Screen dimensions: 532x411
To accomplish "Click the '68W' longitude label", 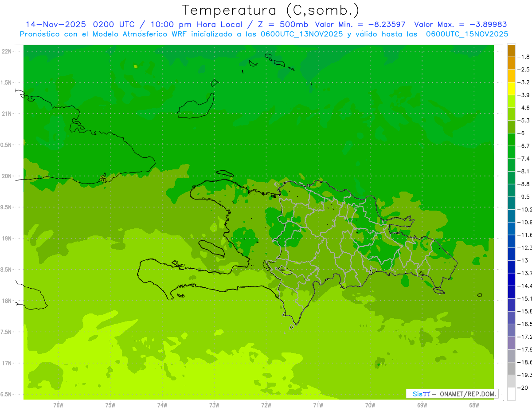I will [474, 405].
